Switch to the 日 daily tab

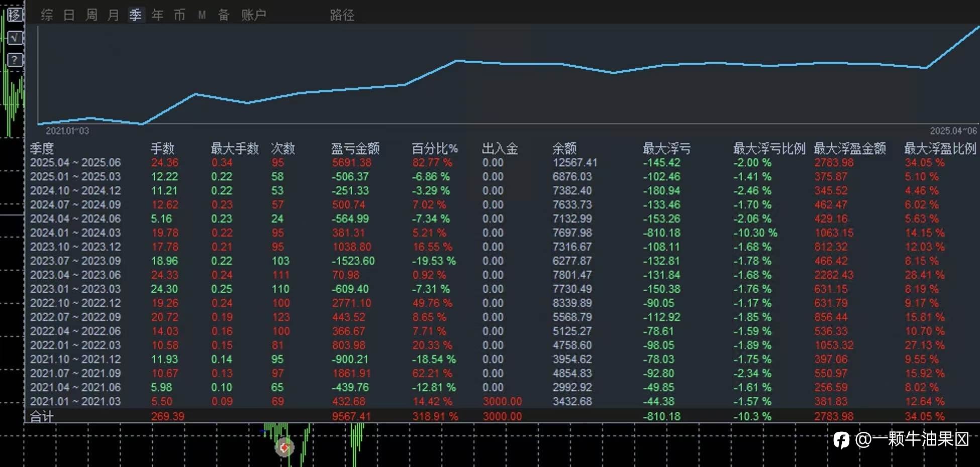click(69, 15)
